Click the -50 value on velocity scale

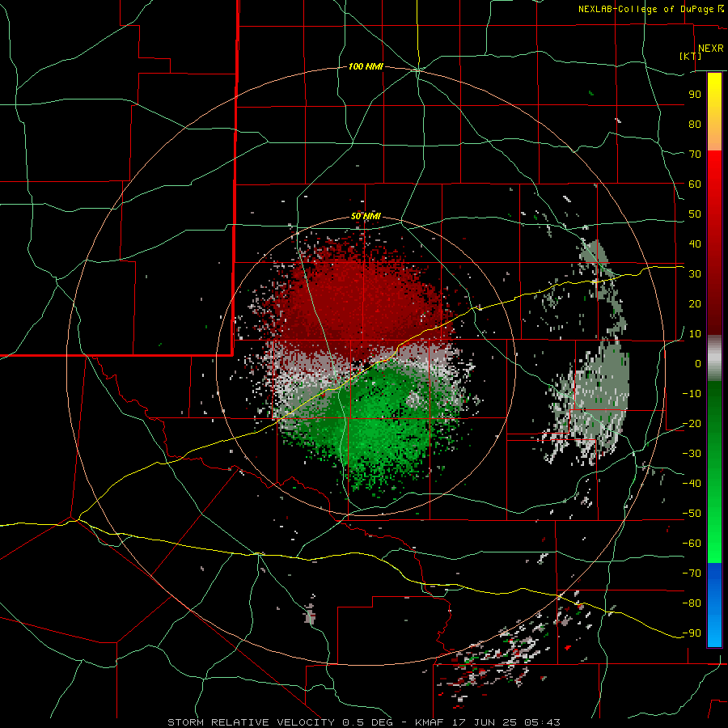point(692,513)
